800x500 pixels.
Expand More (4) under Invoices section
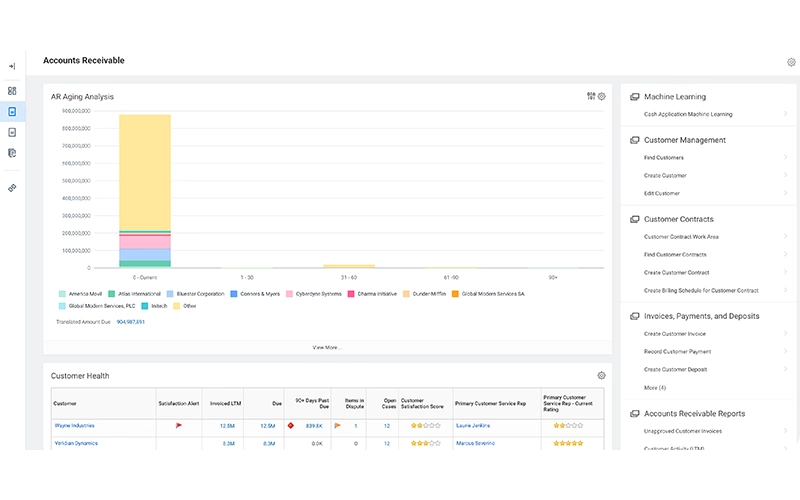(x=655, y=388)
